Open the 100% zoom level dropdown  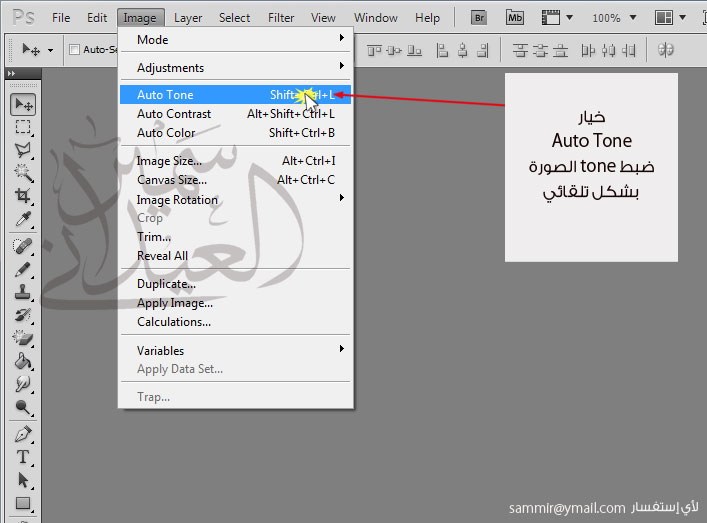click(633, 18)
